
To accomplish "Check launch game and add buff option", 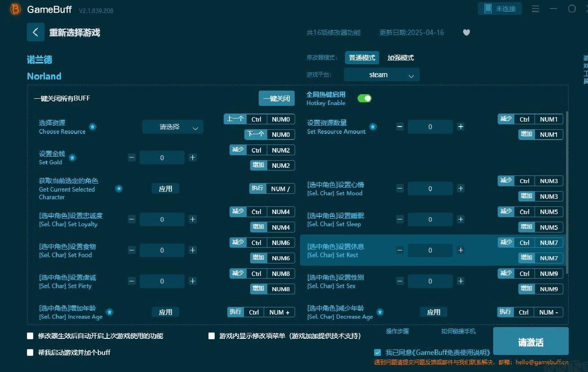I will pyautogui.click(x=30, y=352).
